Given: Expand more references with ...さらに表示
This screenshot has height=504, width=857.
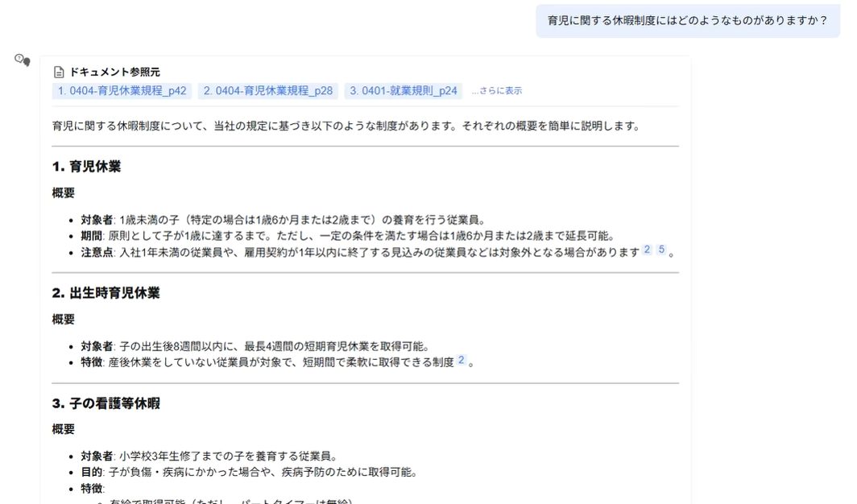Looking at the screenshot, I should click(x=497, y=91).
